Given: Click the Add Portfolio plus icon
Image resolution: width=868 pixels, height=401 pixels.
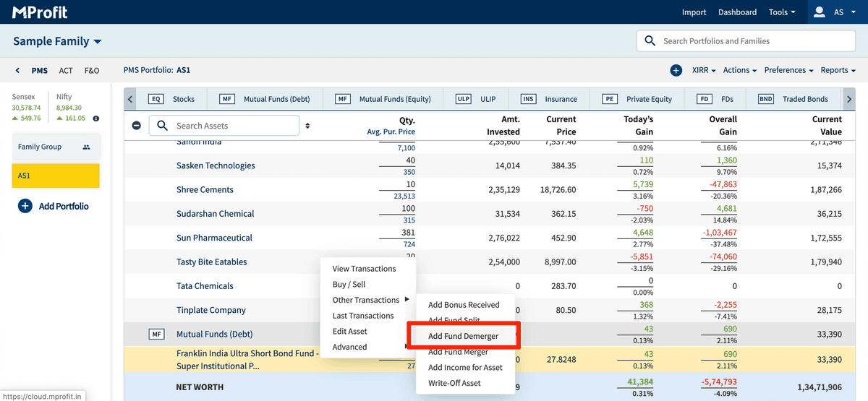Looking at the screenshot, I should pos(25,206).
